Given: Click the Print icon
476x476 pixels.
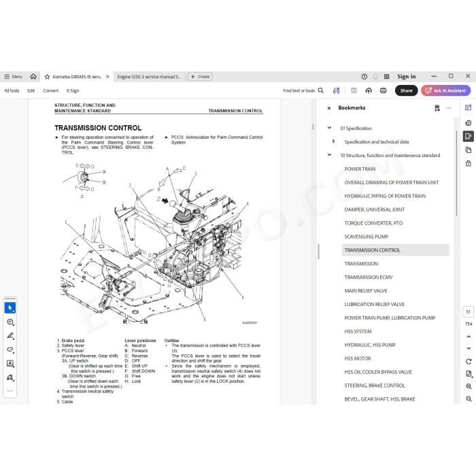Looking at the screenshot, I should pyautogui.click(x=383, y=90).
